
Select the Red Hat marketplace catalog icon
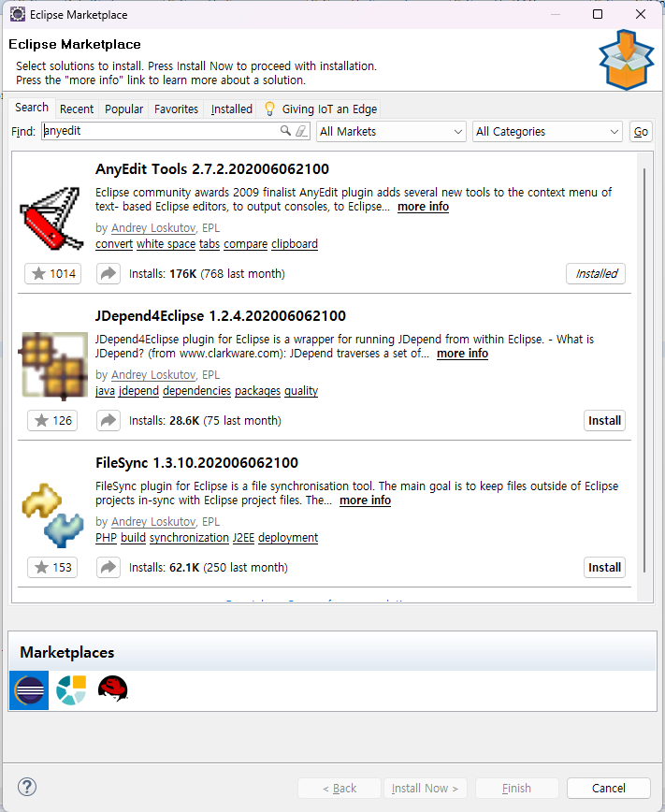tap(113, 689)
